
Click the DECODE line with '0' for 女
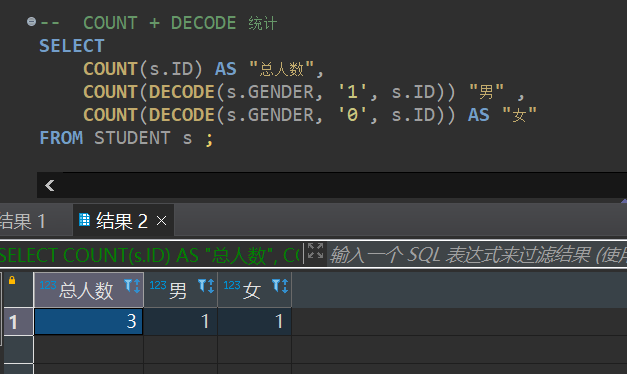[x=310, y=115]
